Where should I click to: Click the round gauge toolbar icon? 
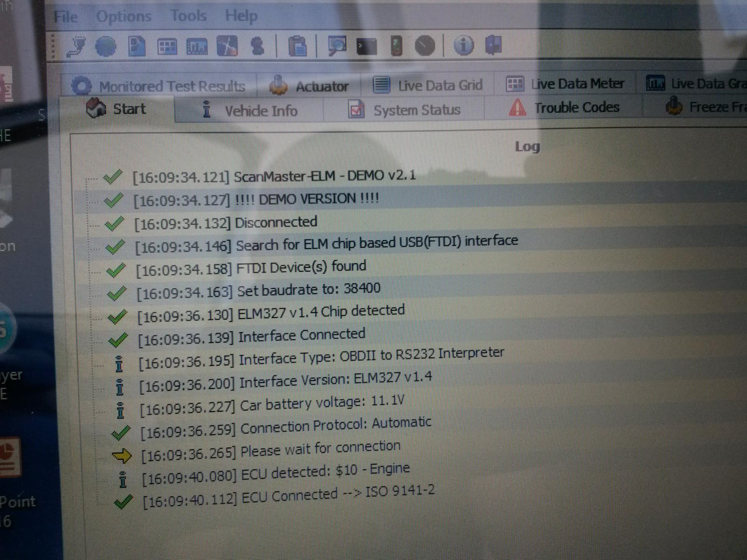(425, 46)
